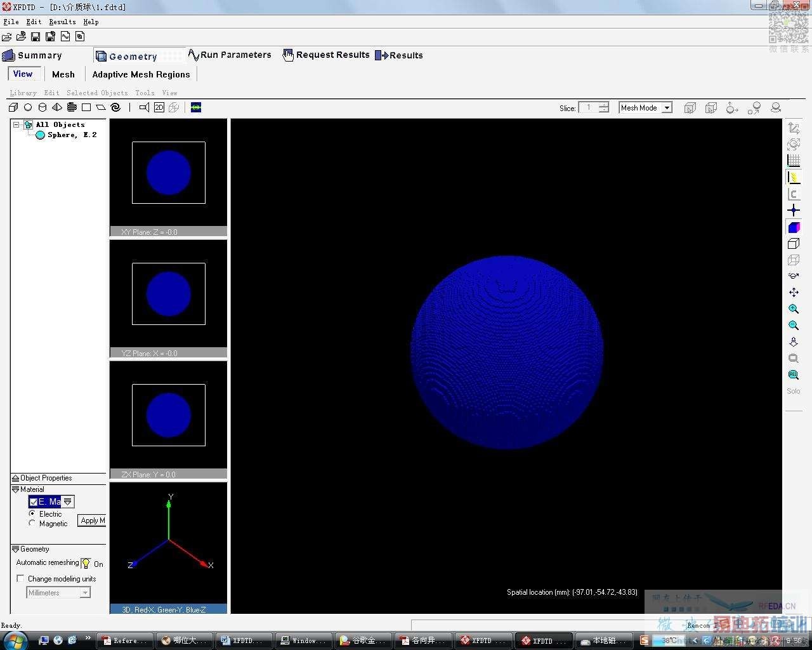Collapse the All Objects tree node
The image size is (812, 650).
(x=16, y=125)
